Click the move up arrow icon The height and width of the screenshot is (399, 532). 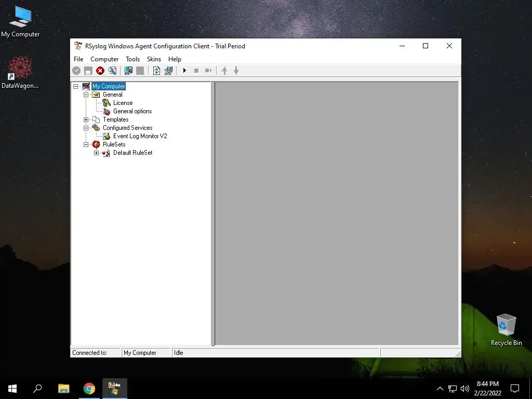[x=224, y=71]
